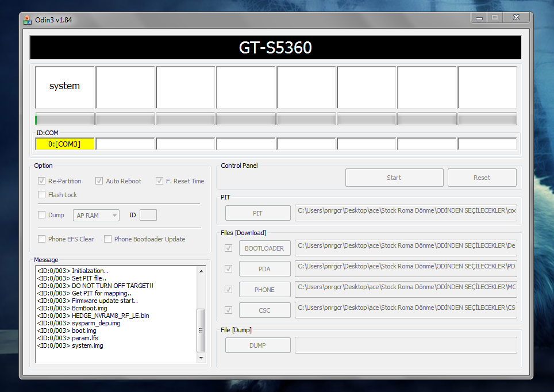Toggle the Auto Reboot checkbox

pos(99,181)
